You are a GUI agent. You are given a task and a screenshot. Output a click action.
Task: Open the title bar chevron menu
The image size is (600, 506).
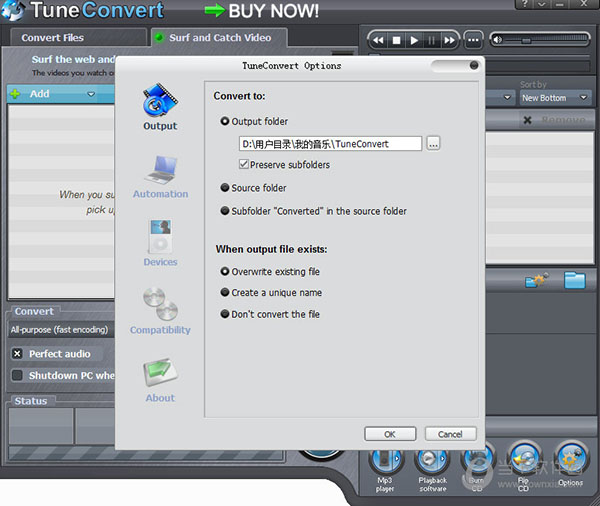click(541, 4)
